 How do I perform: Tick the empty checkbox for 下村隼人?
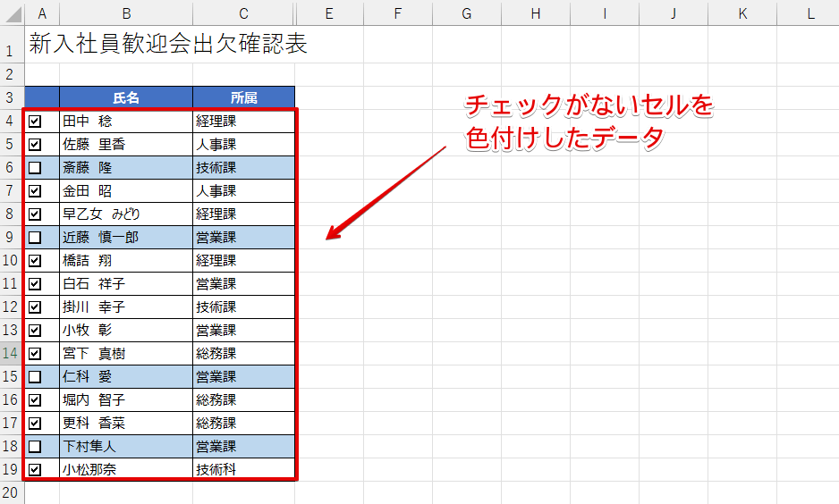pos(35,447)
